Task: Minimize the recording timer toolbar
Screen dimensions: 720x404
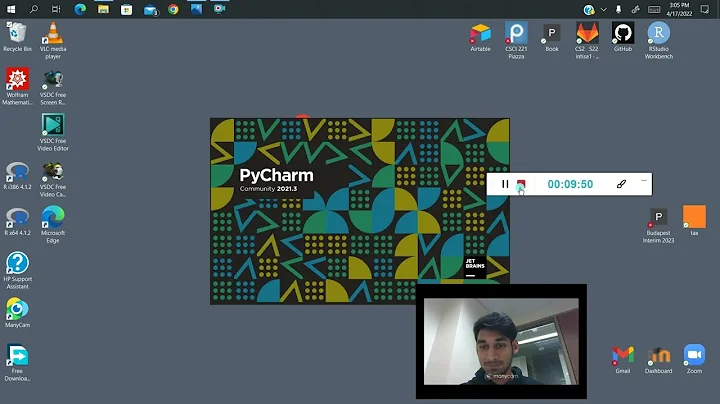Action: click(643, 181)
